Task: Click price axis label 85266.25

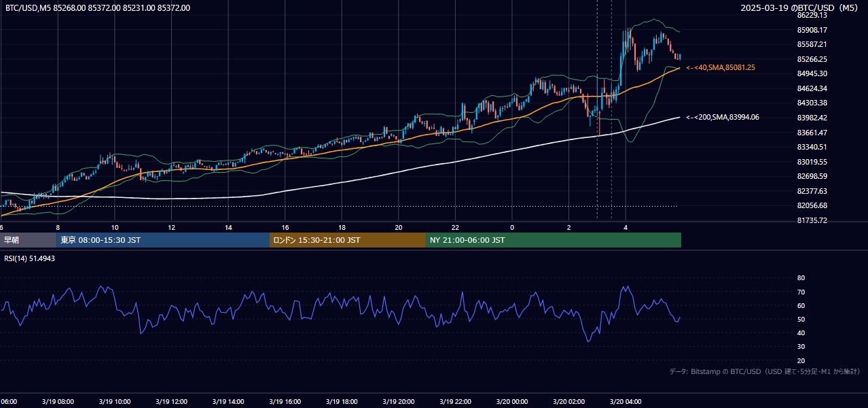Action: pos(812,59)
